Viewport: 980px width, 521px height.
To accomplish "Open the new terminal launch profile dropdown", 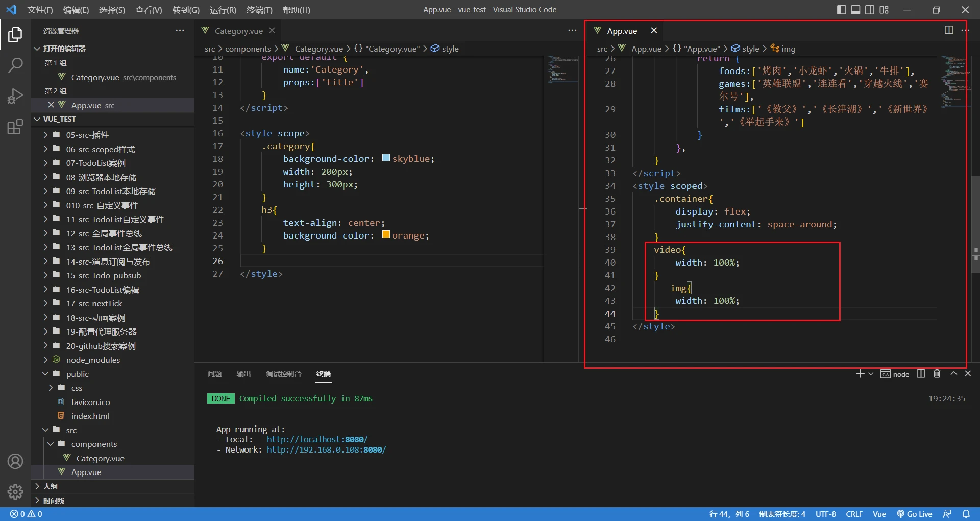I will tap(871, 374).
